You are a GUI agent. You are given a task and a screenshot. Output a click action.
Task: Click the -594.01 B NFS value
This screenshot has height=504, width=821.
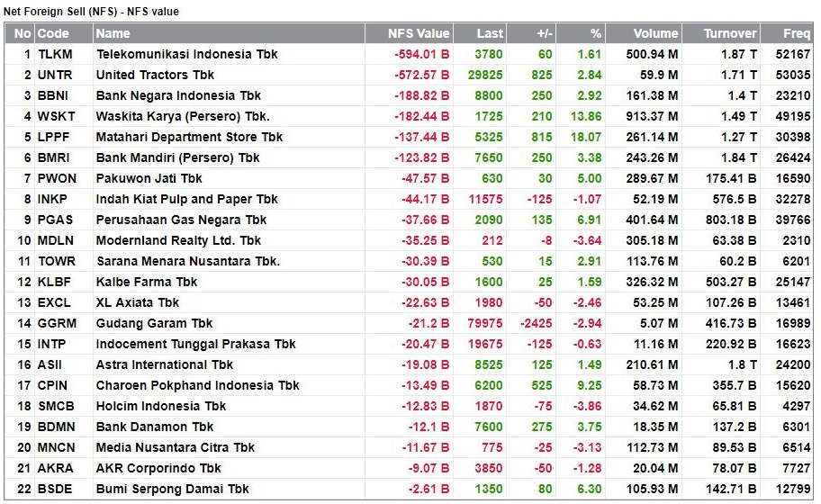[422, 54]
